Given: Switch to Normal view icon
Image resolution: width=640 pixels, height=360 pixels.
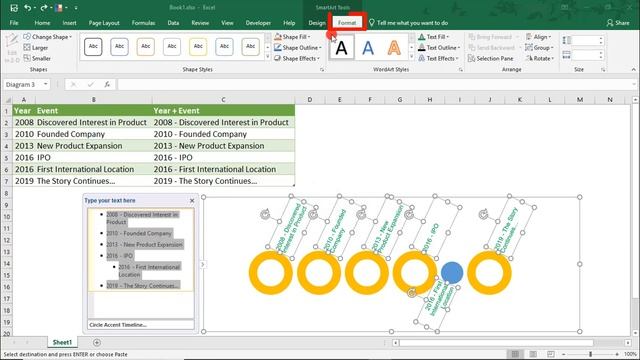Looking at the screenshot, I should coord(515,354).
